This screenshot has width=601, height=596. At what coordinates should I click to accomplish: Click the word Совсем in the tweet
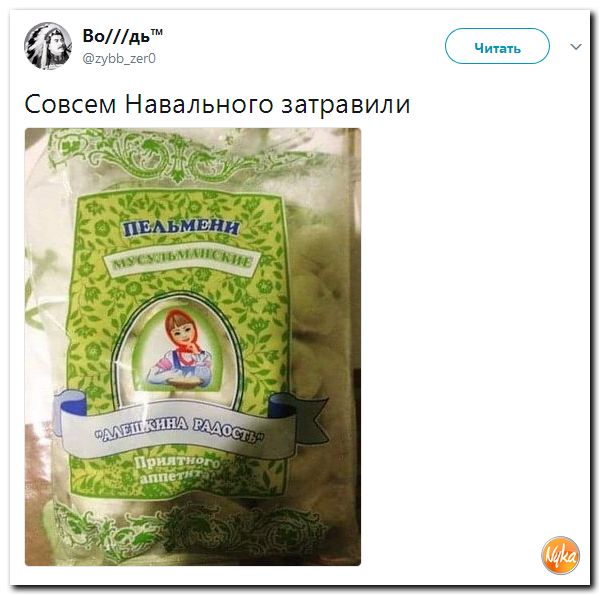(x=71, y=104)
